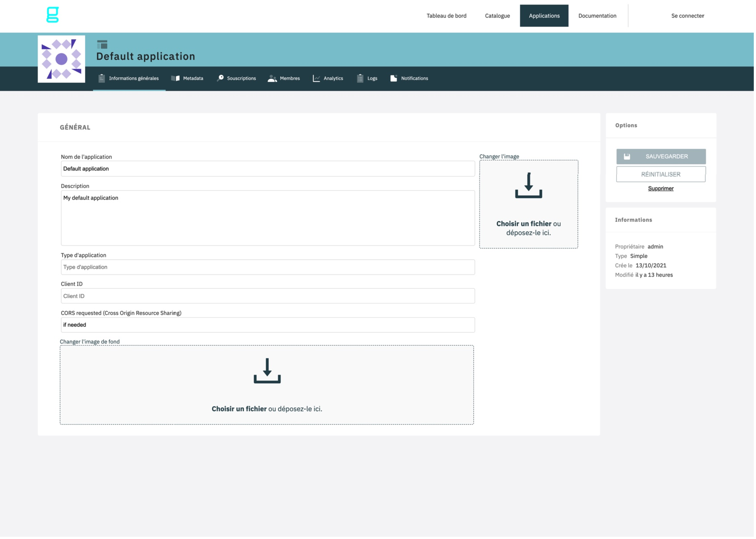This screenshot has width=756, height=539.
Task: Open the Documentation page
Action: point(598,16)
